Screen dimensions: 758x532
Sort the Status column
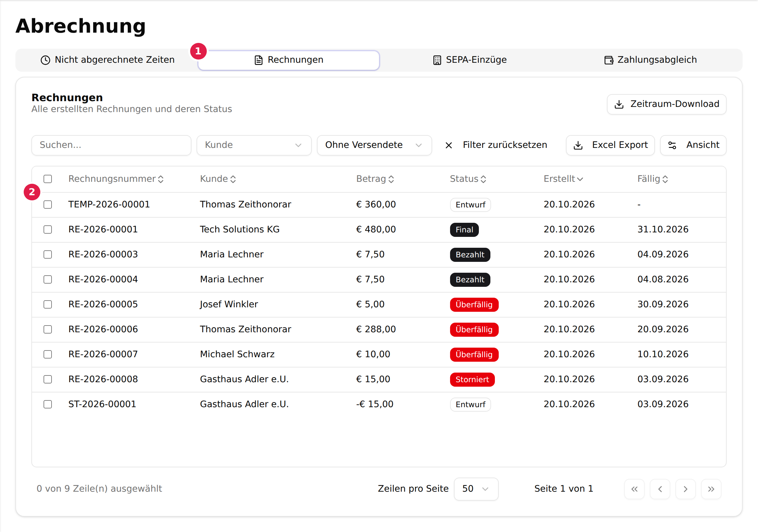(468, 179)
